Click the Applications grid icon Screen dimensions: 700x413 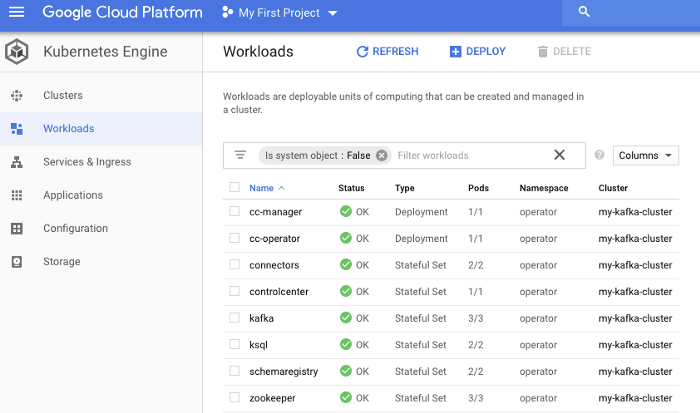point(17,195)
